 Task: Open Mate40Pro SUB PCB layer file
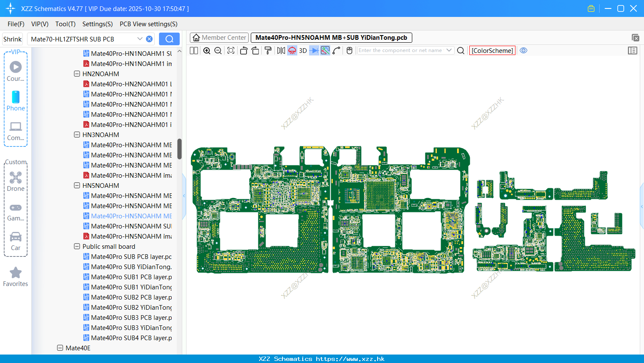127,256
